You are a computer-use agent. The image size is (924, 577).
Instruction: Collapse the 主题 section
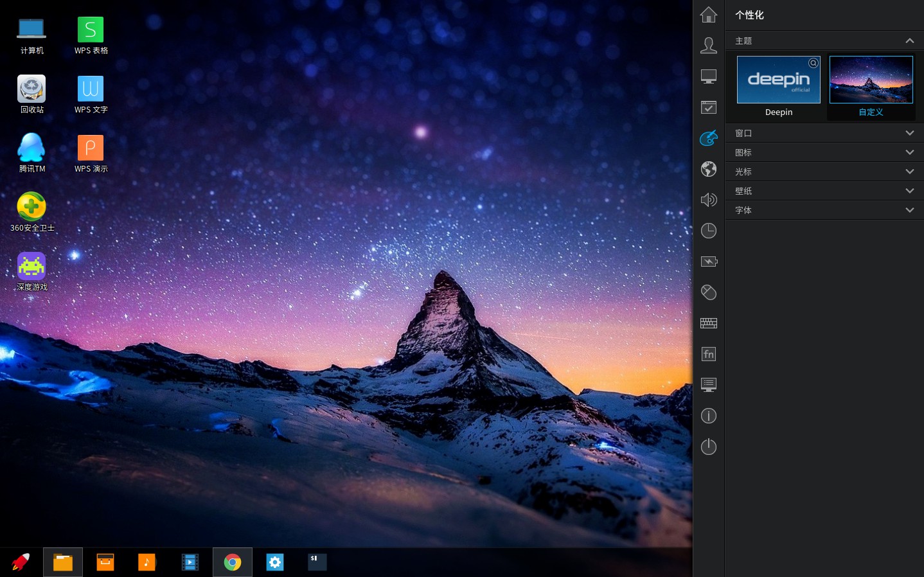910,40
